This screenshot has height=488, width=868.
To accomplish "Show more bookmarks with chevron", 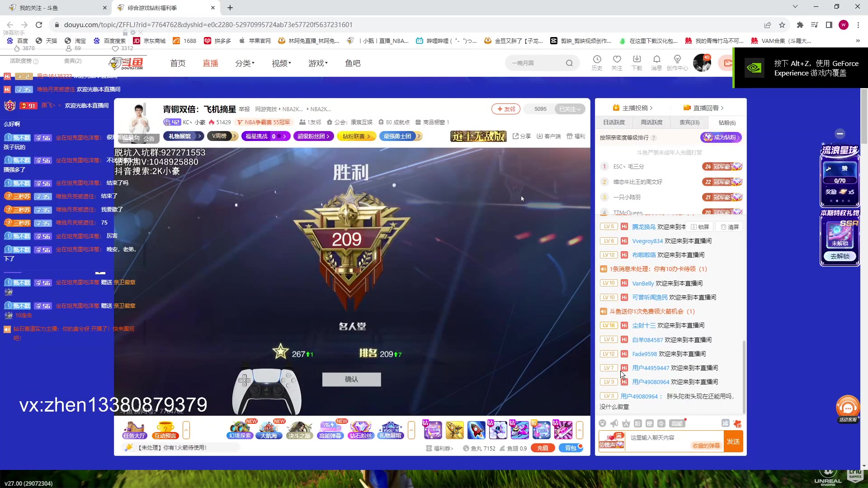I will (x=858, y=41).
